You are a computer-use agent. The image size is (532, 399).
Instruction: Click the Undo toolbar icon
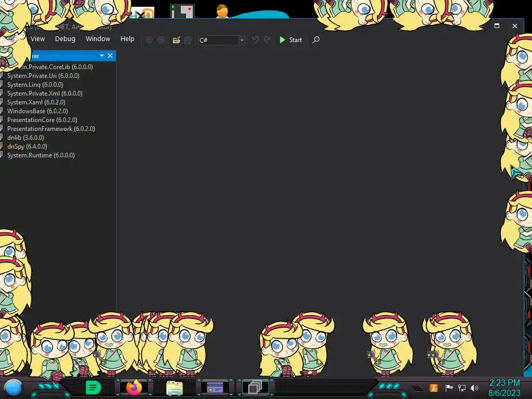(x=256, y=40)
